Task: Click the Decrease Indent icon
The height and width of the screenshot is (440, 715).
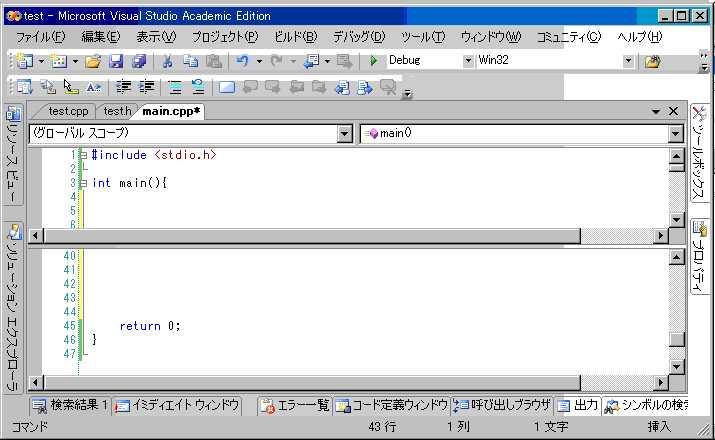Action: click(124, 87)
